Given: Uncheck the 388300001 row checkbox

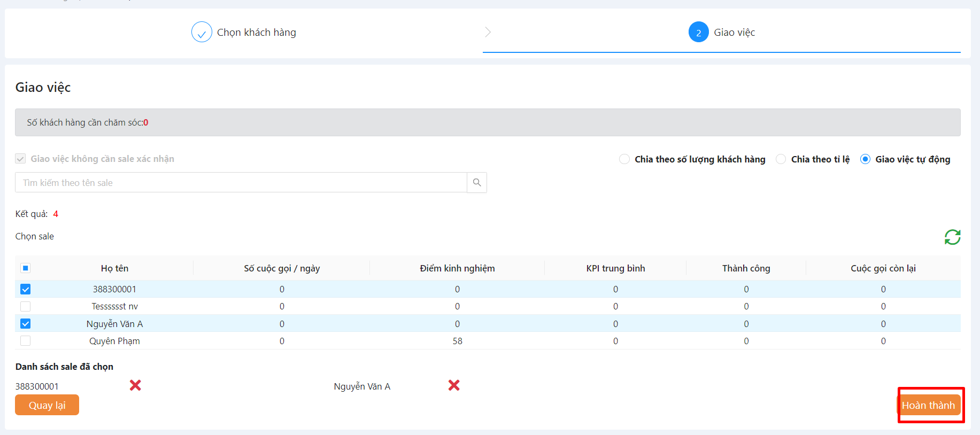Looking at the screenshot, I should click(x=26, y=289).
